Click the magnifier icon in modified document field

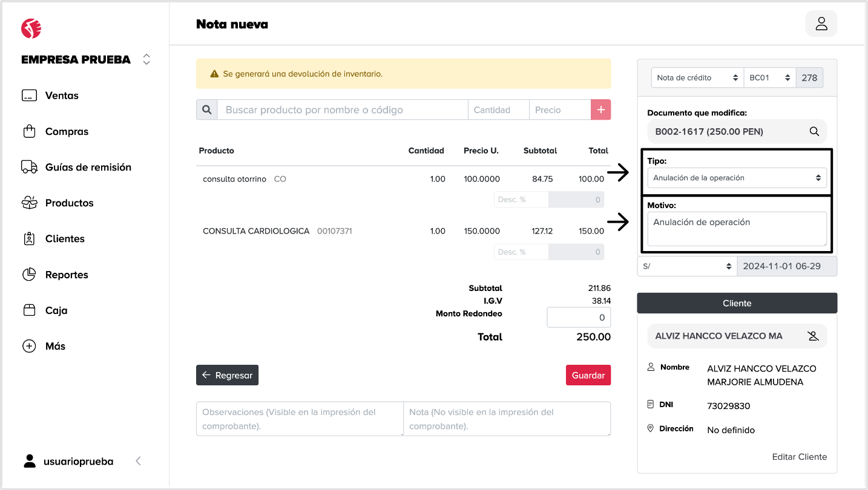(814, 131)
